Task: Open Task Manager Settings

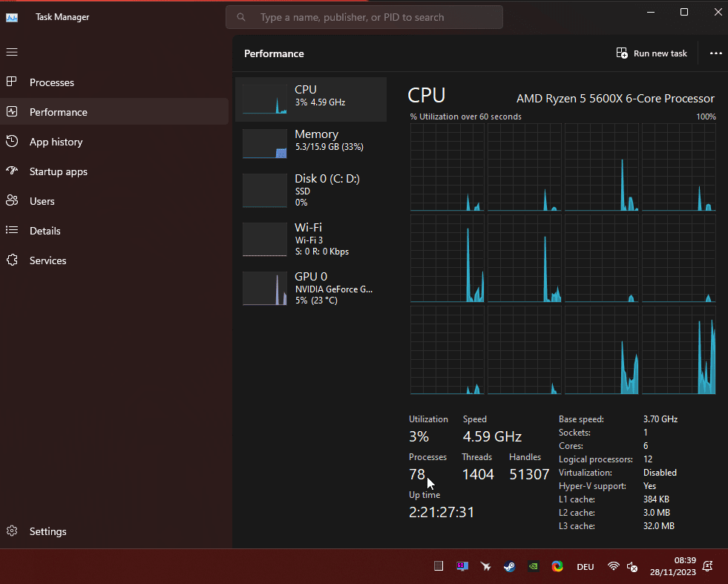Action: 114,531
